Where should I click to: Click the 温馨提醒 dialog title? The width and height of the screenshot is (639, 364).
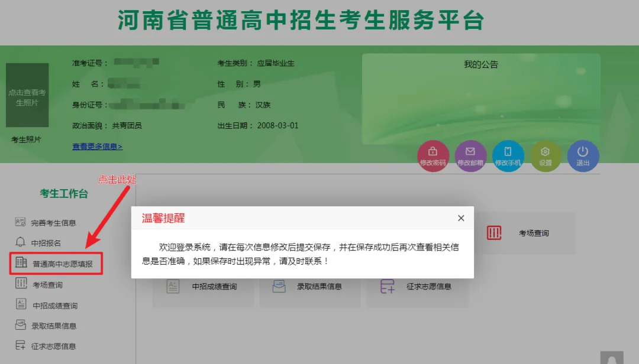[163, 218]
